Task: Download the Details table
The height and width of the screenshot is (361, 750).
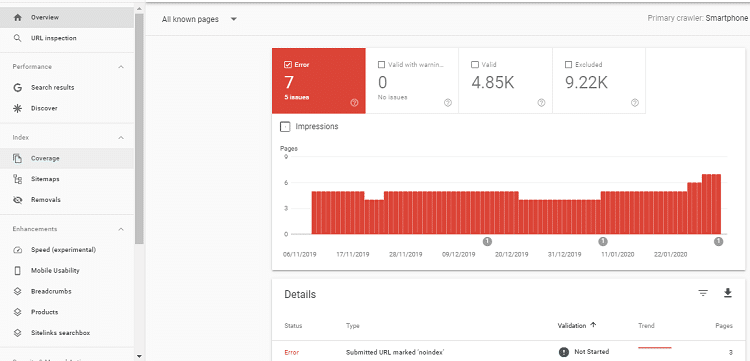Action: 728,293
